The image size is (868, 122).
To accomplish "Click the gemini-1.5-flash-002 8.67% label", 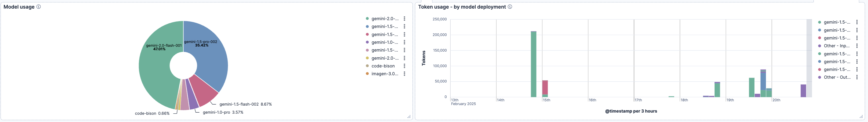I will (x=246, y=105).
